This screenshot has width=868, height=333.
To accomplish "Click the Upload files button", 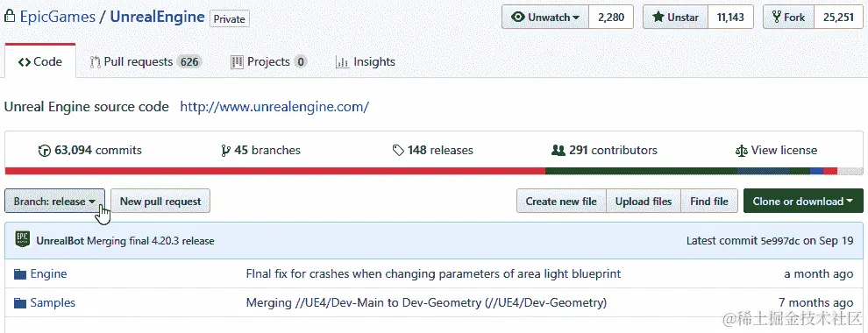I will 644,202.
